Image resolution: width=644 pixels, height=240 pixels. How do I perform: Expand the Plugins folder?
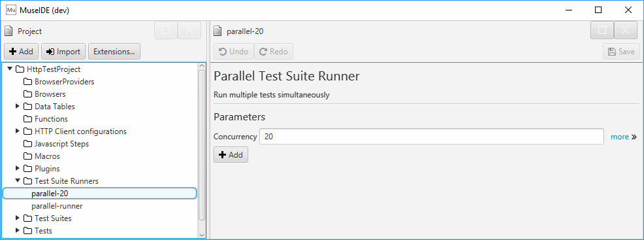tap(18, 169)
